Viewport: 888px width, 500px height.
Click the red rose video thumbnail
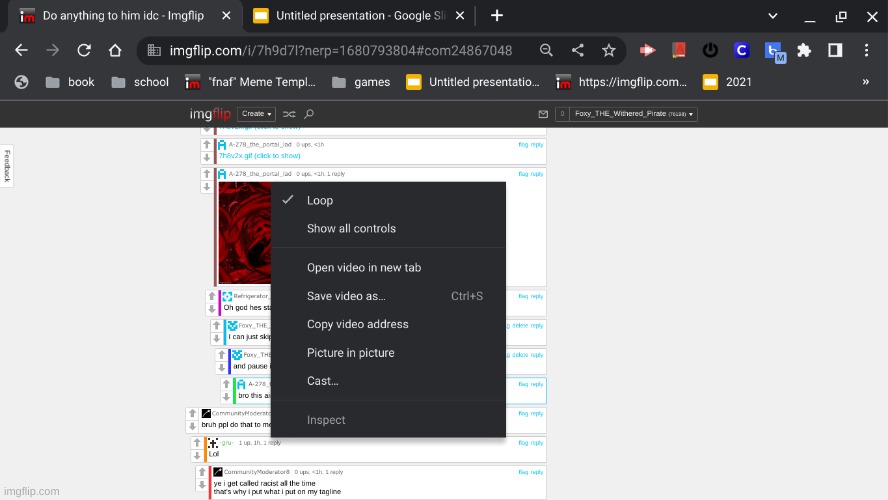click(x=245, y=233)
